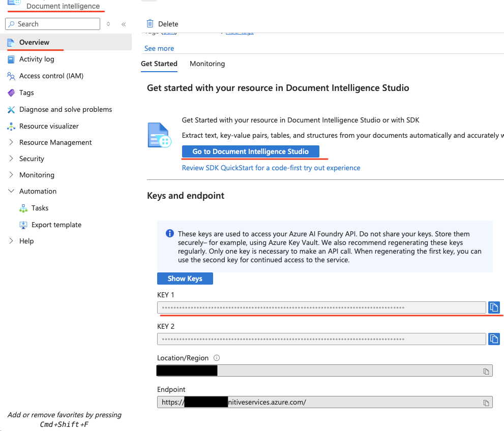Click the Activity log icon
The image size is (504, 431).
(x=11, y=59)
